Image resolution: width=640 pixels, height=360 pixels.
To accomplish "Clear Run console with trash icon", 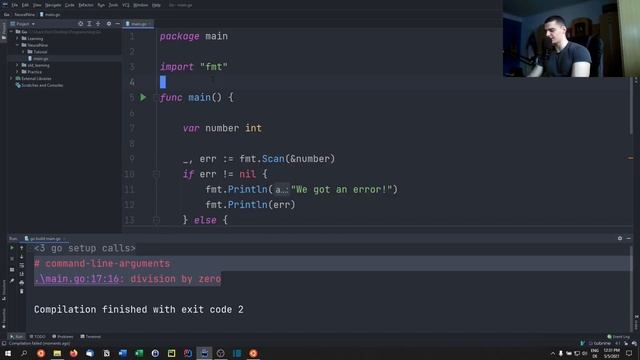I will click(22, 291).
